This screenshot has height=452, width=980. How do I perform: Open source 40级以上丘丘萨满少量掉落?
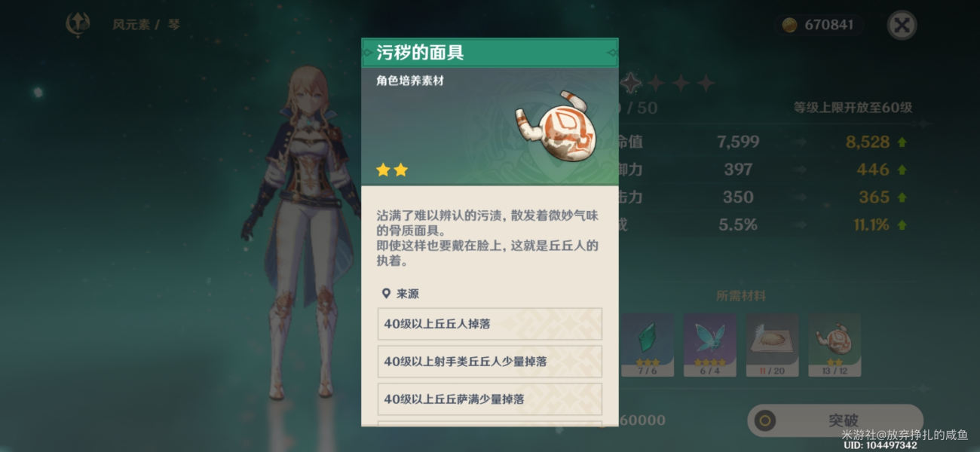click(490, 399)
